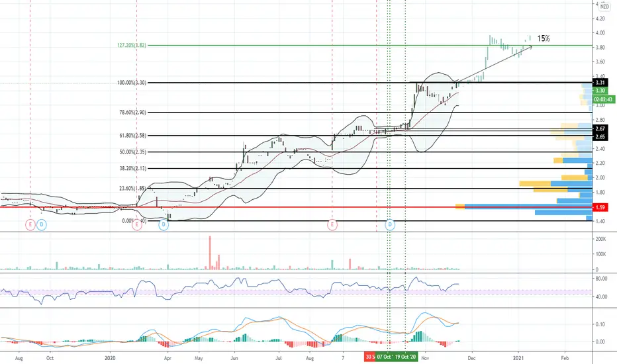Click the green 07 Oct date marker
617x364 pixels.
click(384, 357)
